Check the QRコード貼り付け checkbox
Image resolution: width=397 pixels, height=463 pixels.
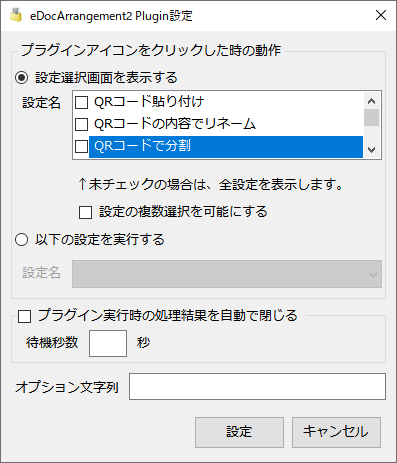pyautogui.click(x=82, y=102)
